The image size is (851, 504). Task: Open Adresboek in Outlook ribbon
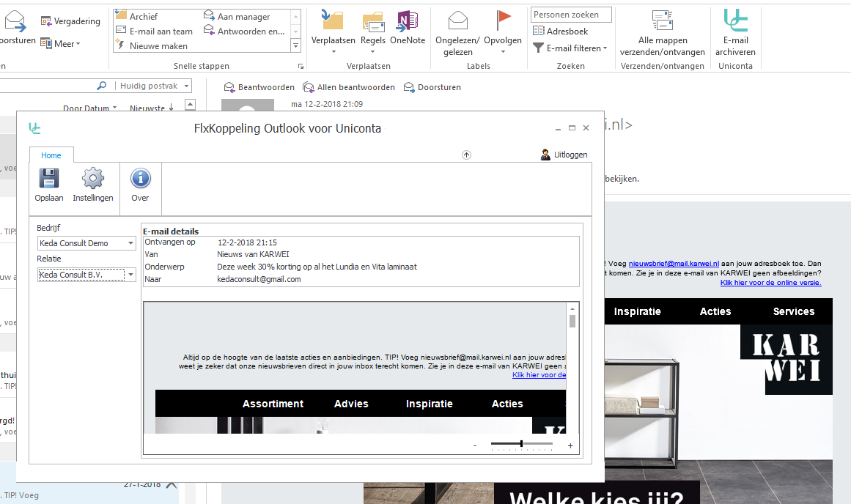point(560,31)
